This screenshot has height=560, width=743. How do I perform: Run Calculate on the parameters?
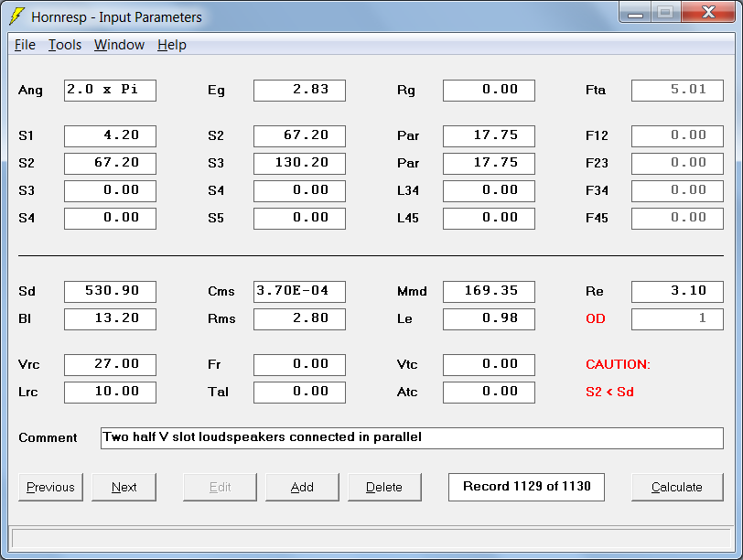(x=677, y=487)
